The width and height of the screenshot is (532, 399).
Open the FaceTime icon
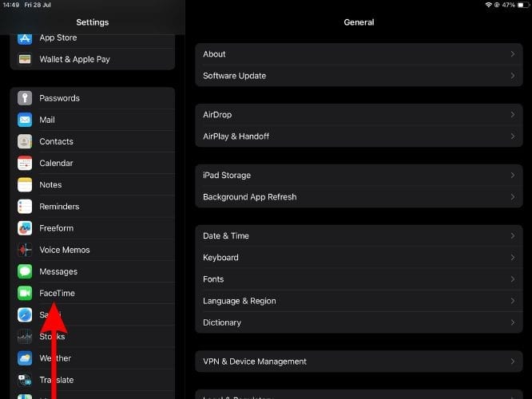coord(25,293)
